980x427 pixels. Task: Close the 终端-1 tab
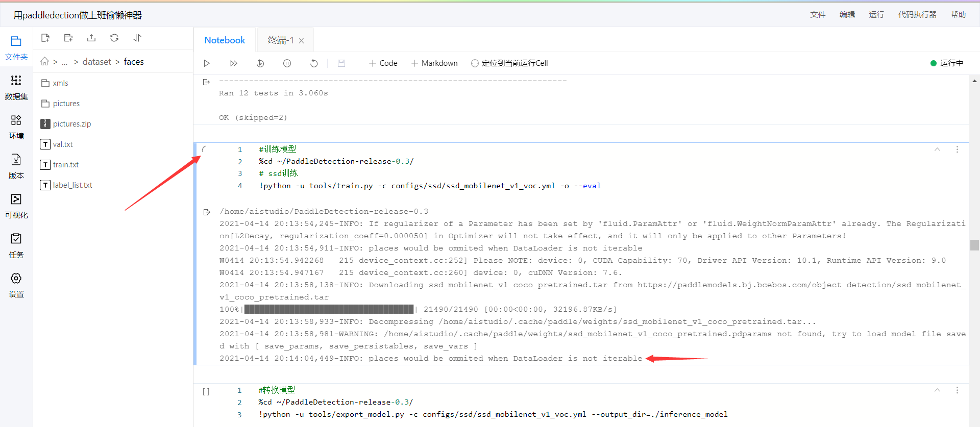point(302,41)
